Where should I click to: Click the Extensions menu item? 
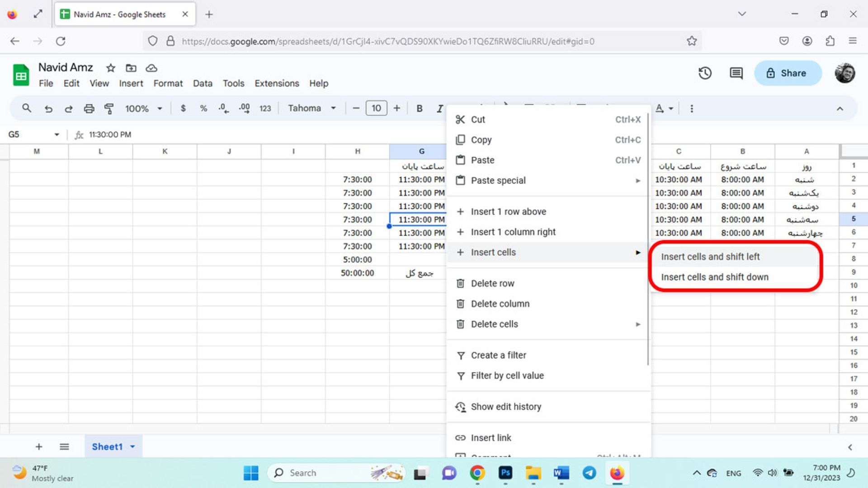(277, 84)
